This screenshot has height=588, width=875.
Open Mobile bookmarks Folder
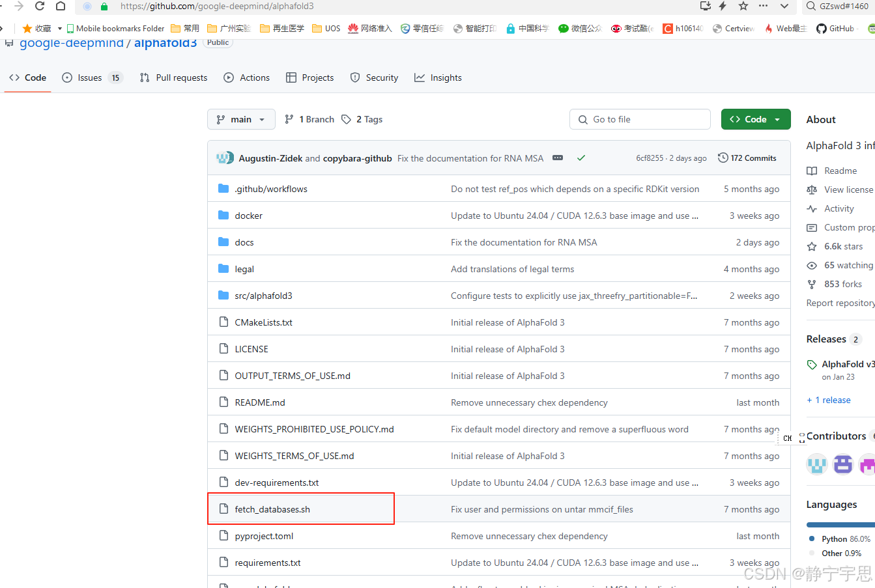click(x=115, y=29)
